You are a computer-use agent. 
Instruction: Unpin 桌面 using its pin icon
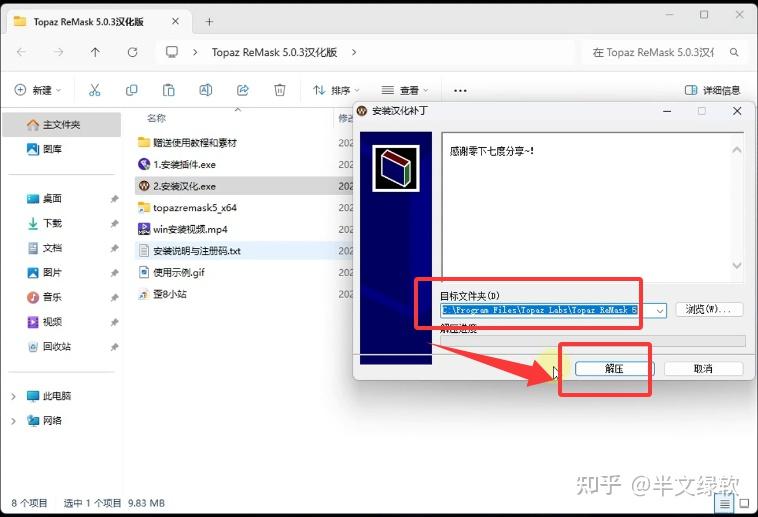tap(114, 199)
